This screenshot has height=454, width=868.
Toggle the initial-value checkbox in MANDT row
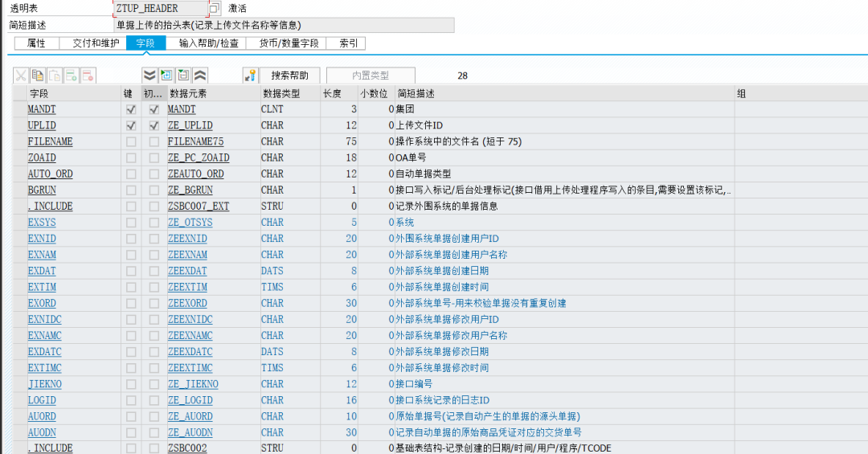pyautogui.click(x=154, y=109)
